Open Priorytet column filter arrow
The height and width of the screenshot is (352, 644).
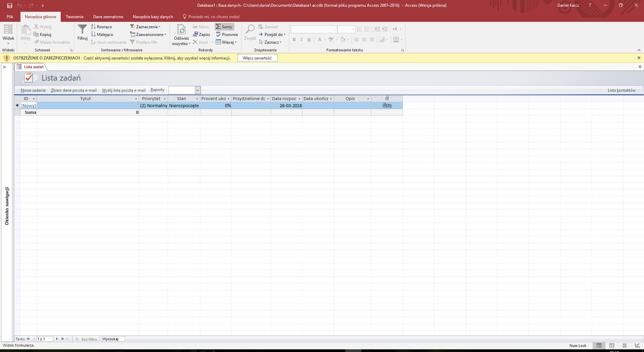pos(165,99)
